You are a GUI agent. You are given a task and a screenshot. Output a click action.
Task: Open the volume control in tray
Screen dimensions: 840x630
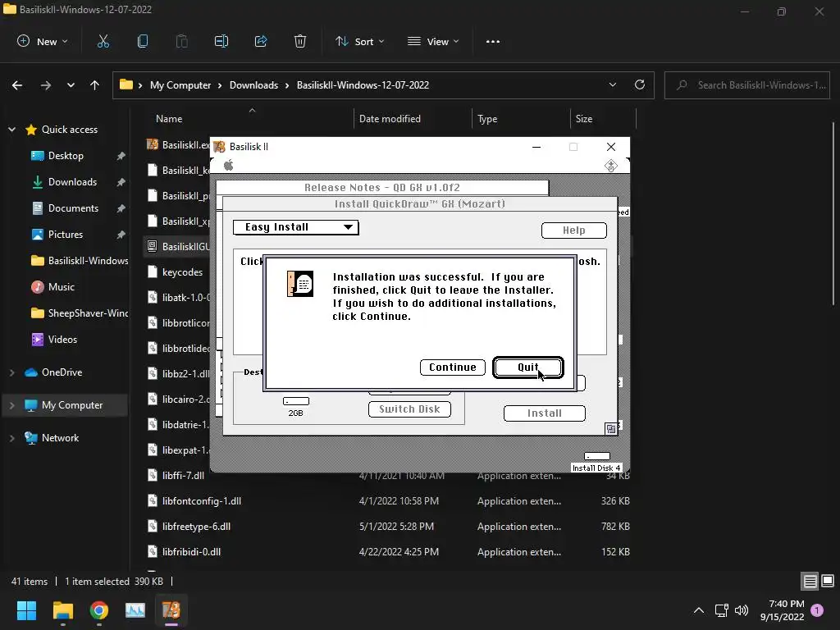point(742,610)
